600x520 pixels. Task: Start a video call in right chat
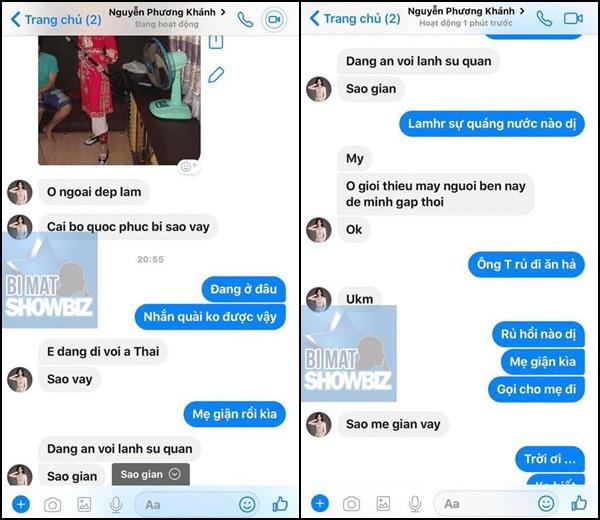(x=573, y=18)
